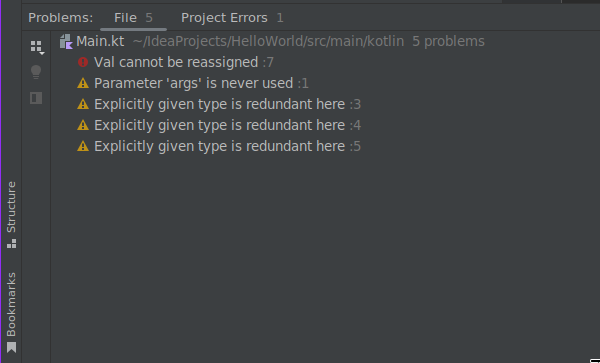Click the warning icon on the line 5 entry
The width and height of the screenshot is (600, 363).
[83, 146]
